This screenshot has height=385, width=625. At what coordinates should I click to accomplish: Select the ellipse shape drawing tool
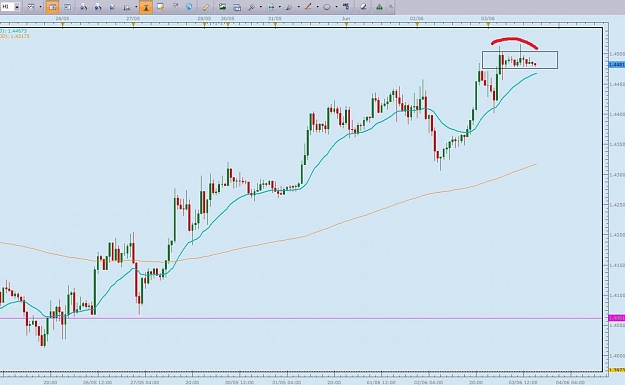tap(327, 7)
